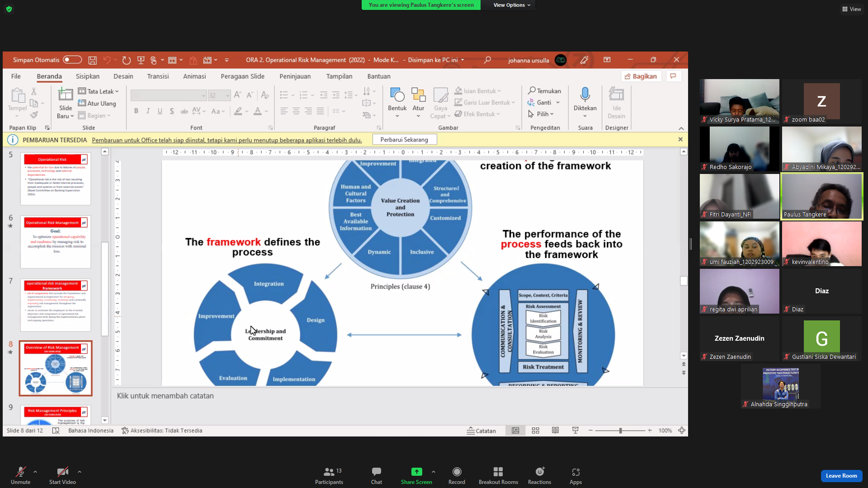Expand audio options arrow next to Unmute
The height and width of the screenshot is (488, 868).
point(35,472)
